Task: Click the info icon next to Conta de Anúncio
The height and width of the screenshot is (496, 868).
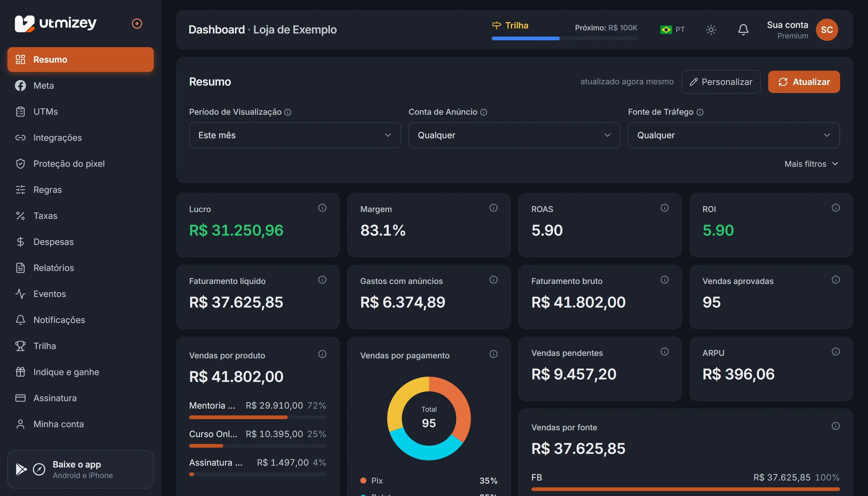Action: 483,112
